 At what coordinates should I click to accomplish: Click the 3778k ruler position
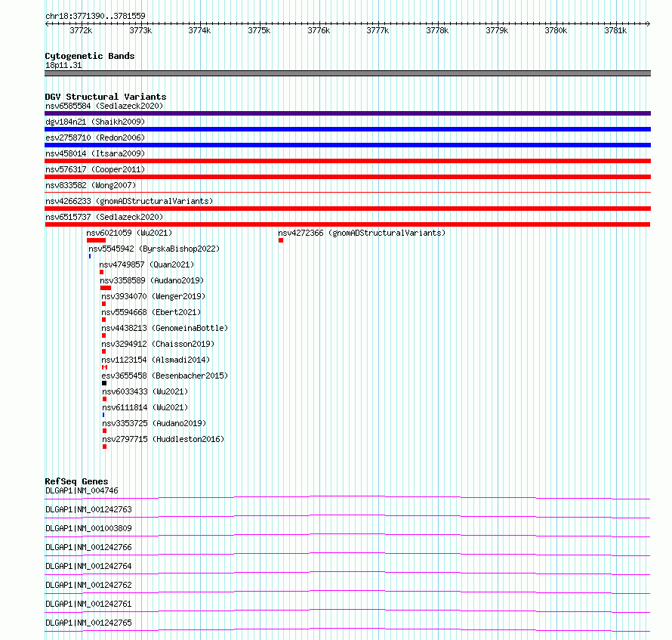pyautogui.click(x=438, y=30)
